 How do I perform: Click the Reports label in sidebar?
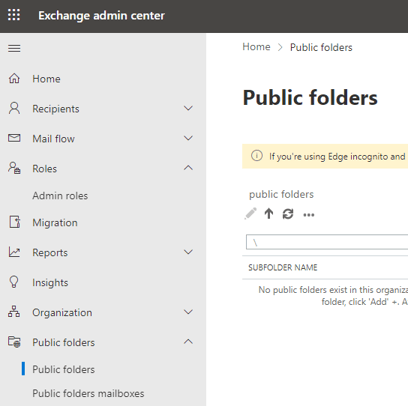coord(50,253)
